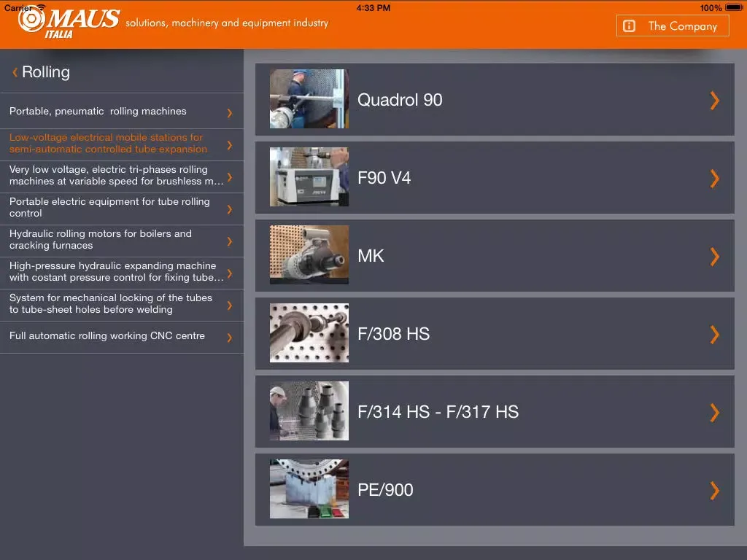Open the F/314 HS - F/317 HS thumbnail
This screenshot has height=560, width=747.
pos(309,411)
